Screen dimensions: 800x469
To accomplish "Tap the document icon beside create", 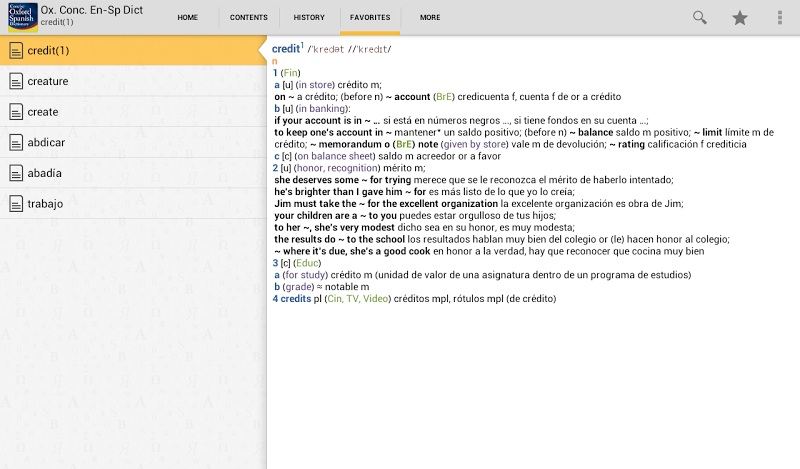I will tap(16, 112).
